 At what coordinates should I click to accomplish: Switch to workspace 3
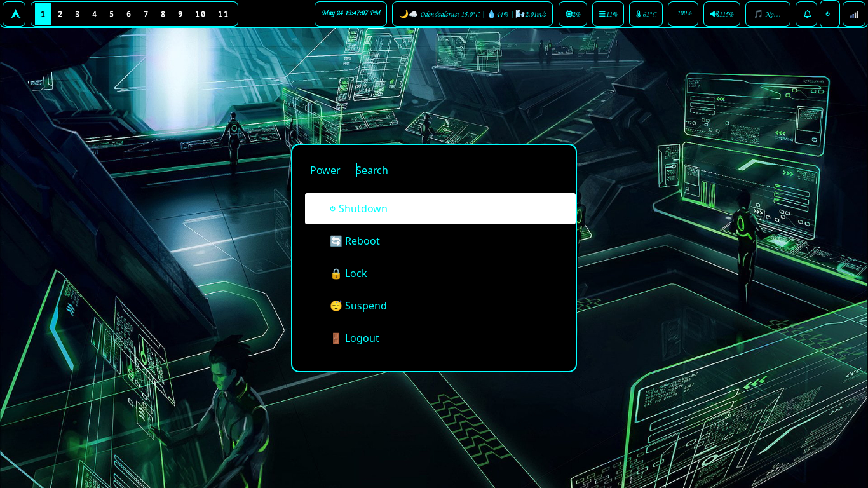[x=78, y=14]
